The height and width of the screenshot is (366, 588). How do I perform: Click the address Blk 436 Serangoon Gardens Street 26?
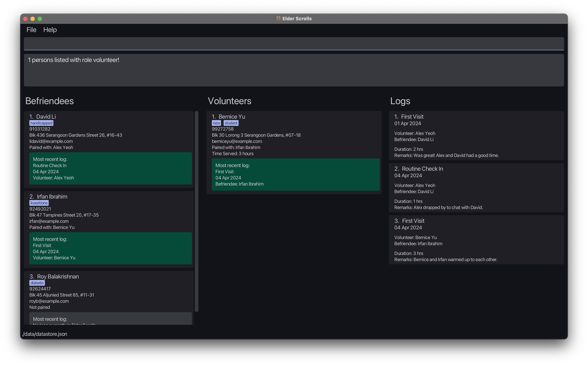(x=76, y=135)
